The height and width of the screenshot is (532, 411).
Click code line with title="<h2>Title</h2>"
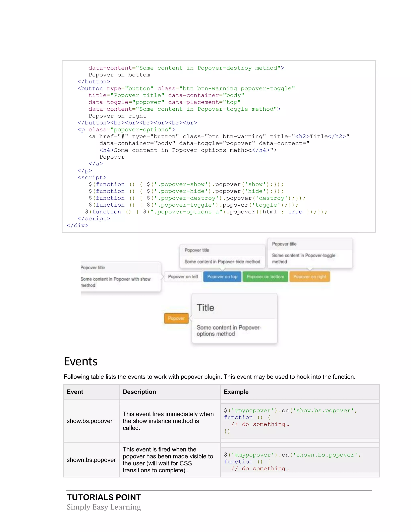click(x=219, y=136)
